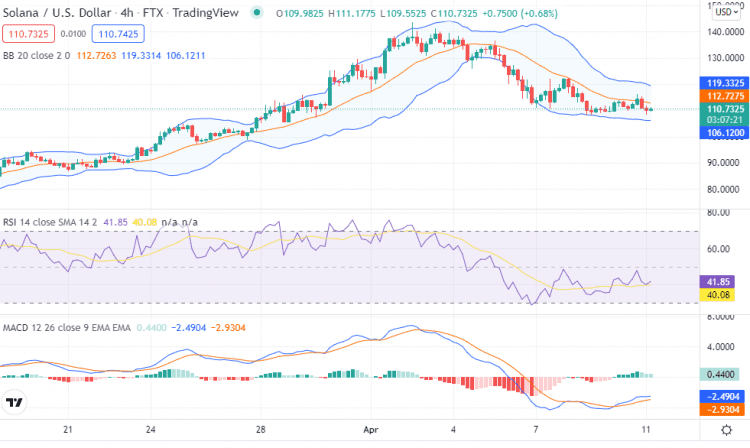Select the RSI 14 close SMA 14 2 label
The image size is (750, 448).
click(x=50, y=222)
